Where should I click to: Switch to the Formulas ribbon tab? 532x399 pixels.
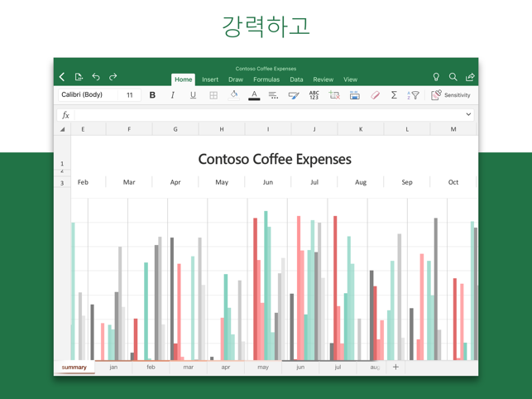point(266,79)
